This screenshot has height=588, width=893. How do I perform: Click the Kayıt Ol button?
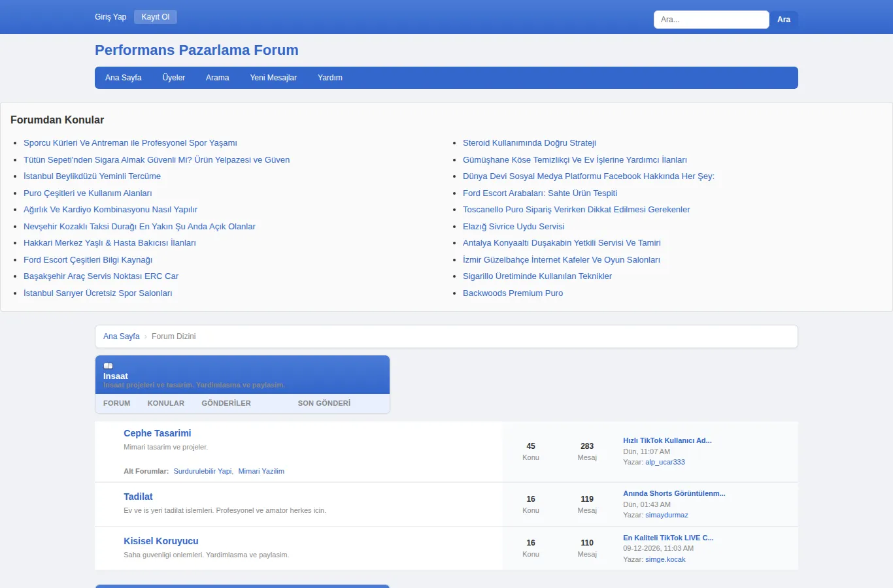(x=156, y=17)
